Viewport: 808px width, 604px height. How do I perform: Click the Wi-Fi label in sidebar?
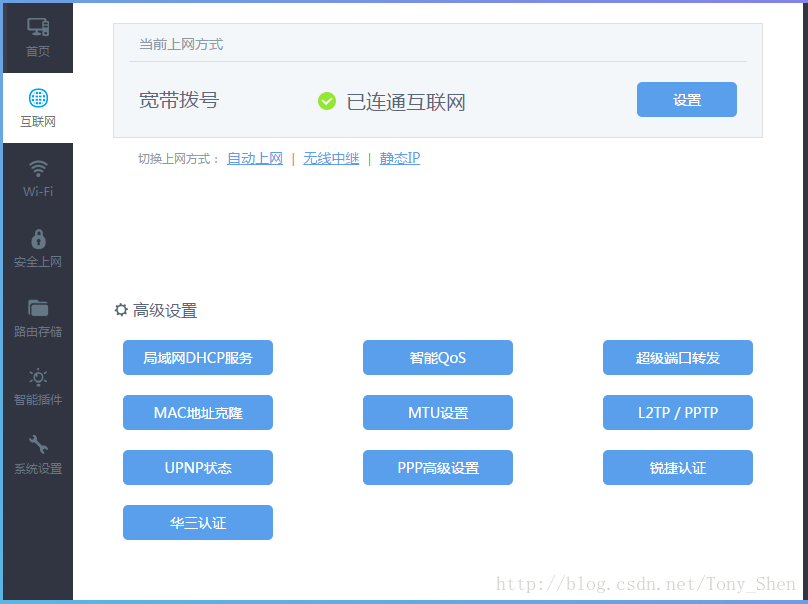click(38, 191)
